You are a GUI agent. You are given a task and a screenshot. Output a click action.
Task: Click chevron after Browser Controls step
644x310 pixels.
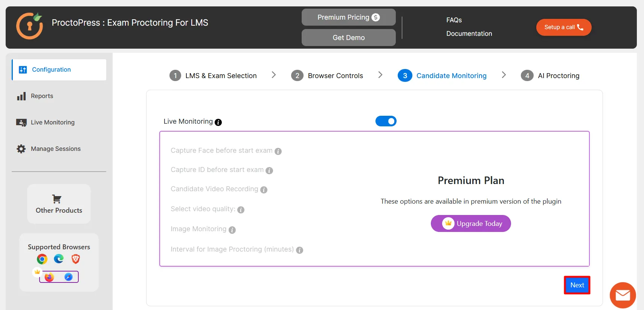[x=380, y=75]
